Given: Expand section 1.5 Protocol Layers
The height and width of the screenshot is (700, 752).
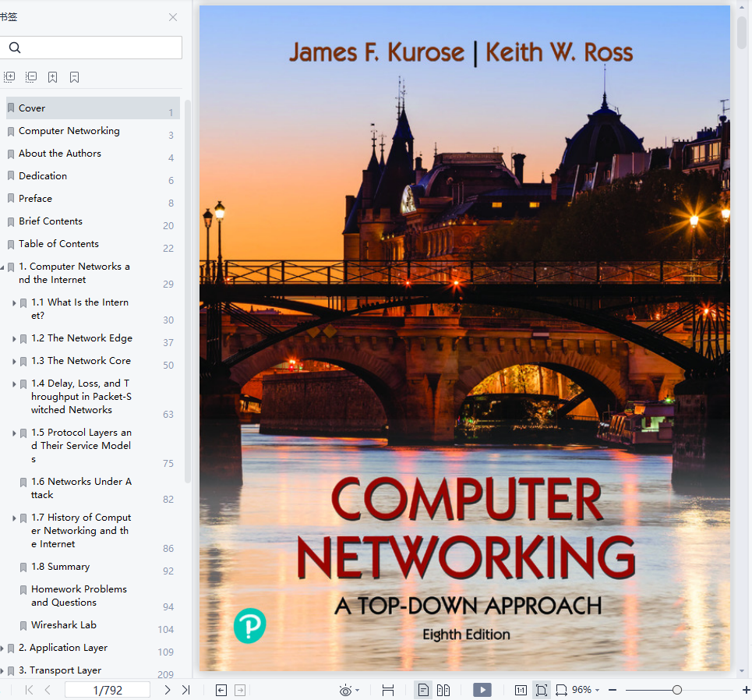Looking at the screenshot, I should 14,433.
